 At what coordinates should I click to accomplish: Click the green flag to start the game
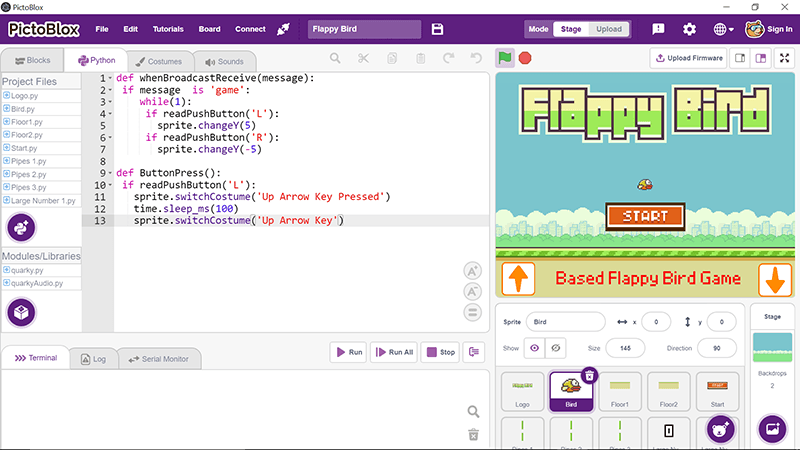(x=505, y=58)
